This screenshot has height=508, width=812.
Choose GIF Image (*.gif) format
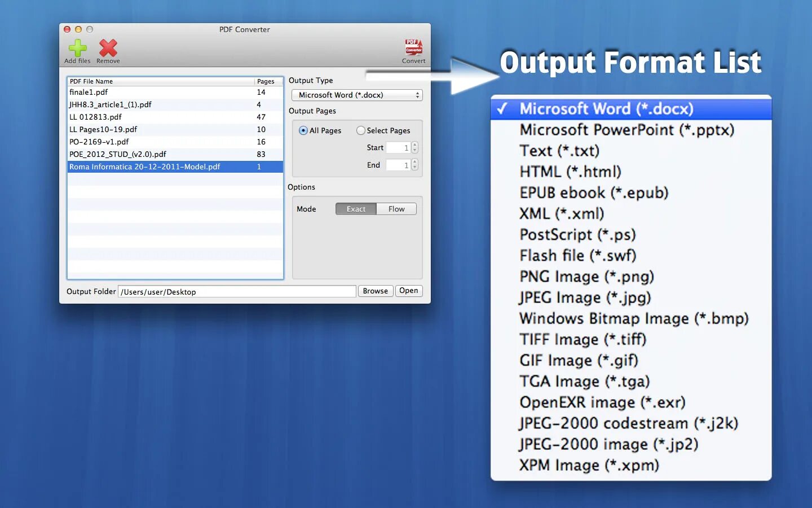pos(631,360)
